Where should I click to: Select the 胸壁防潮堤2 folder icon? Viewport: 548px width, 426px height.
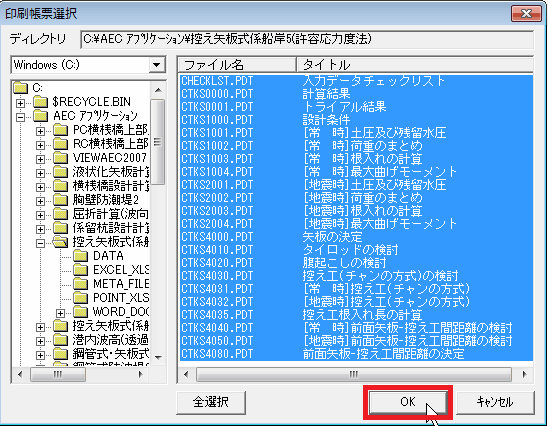click(60, 200)
